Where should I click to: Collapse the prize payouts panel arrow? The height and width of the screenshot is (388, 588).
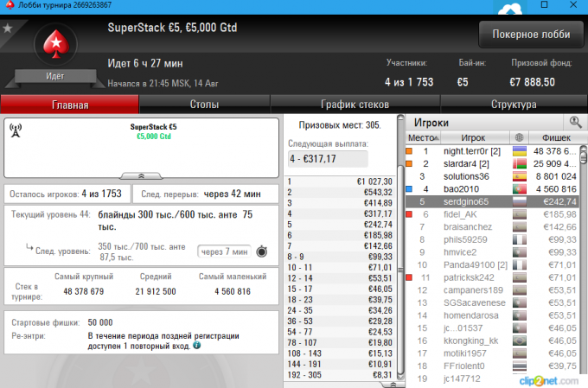(x=393, y=385)
